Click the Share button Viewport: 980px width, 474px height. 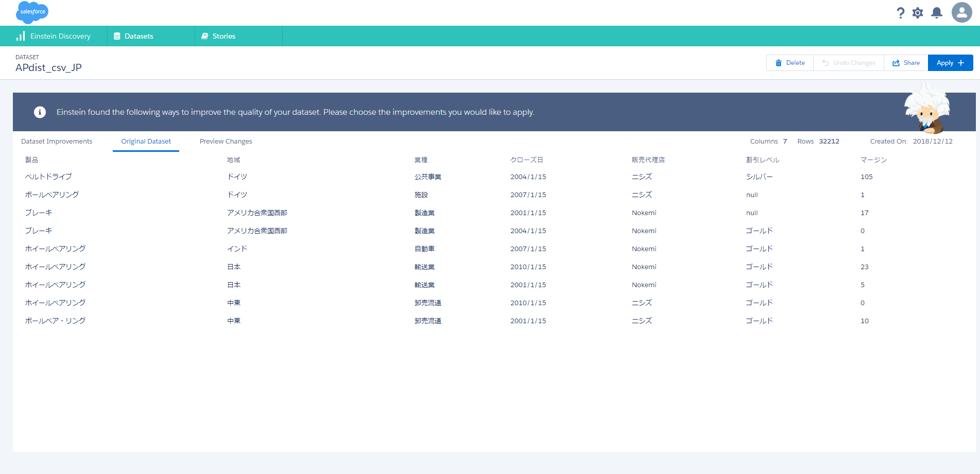click(x=906, y=63)
